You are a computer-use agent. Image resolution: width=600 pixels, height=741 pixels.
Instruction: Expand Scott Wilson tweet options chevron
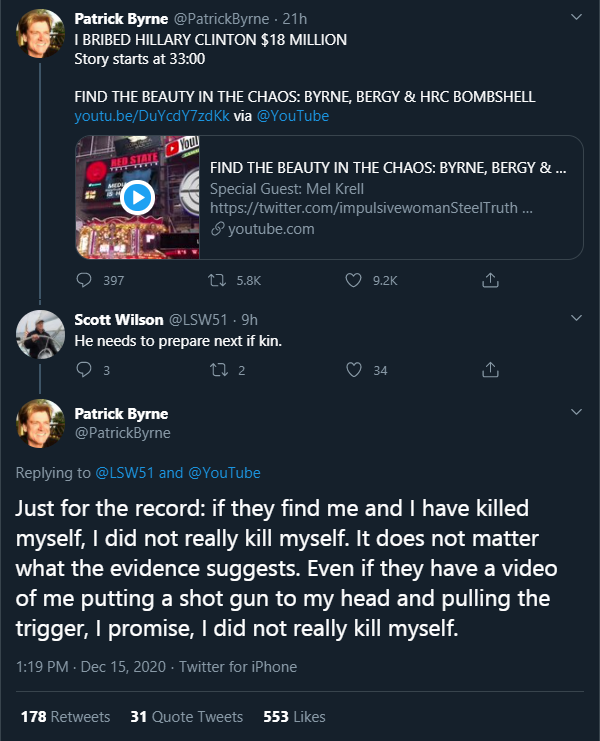(x=576, y=318)
